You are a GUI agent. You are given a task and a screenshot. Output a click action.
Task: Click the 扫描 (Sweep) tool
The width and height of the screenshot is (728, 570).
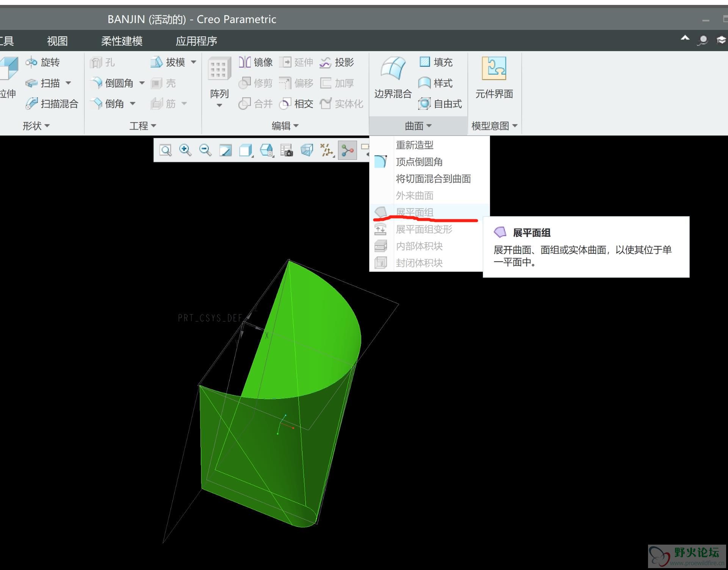pyautogui.click(x=42, y=83)
